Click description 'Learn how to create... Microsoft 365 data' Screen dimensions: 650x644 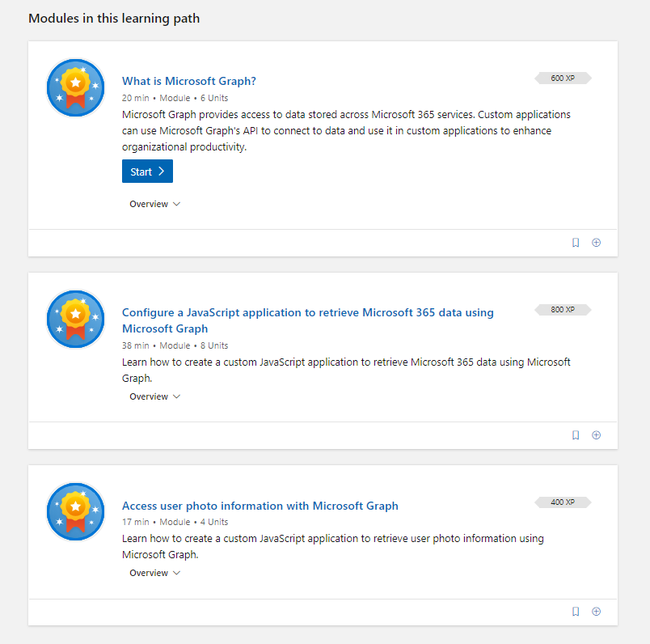[x=346, y=370]
